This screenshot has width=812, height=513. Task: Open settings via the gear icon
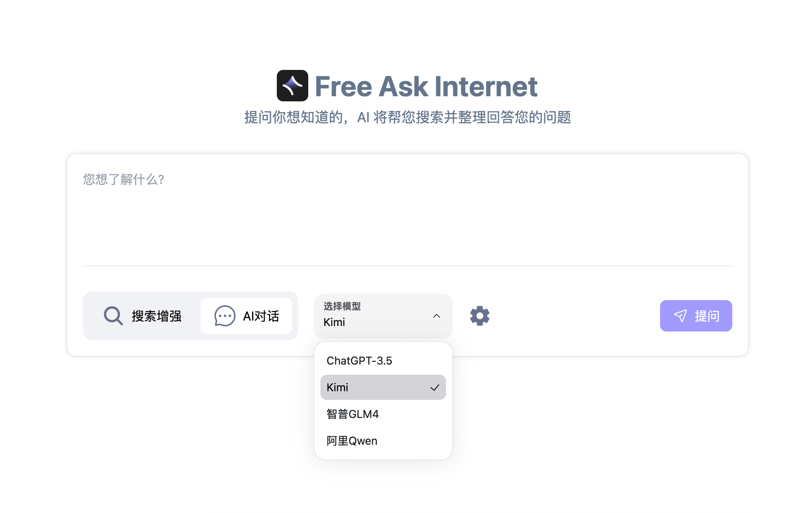tap(479, 316)
